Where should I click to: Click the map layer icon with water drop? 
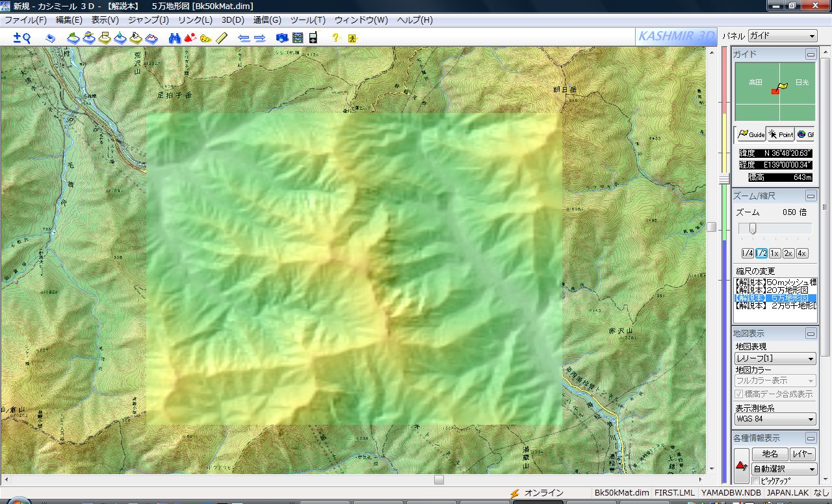[120, 38]
